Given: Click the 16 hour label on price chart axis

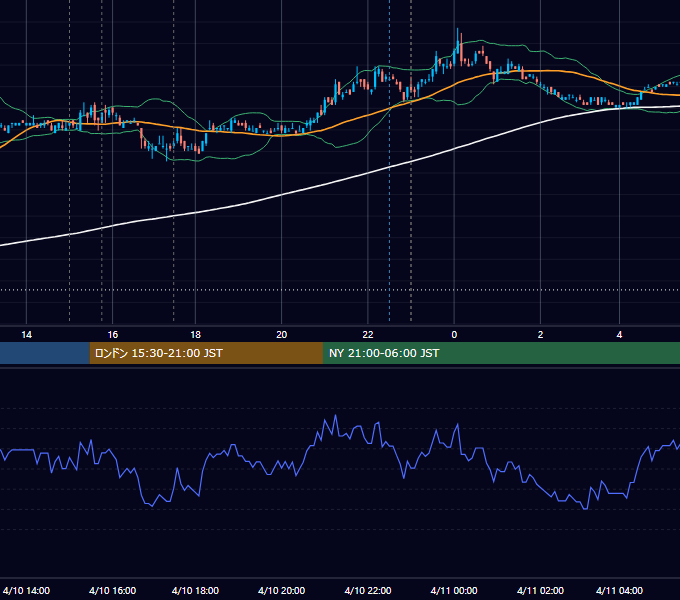Looking at the screenshot, I should (x=113, y=335).
